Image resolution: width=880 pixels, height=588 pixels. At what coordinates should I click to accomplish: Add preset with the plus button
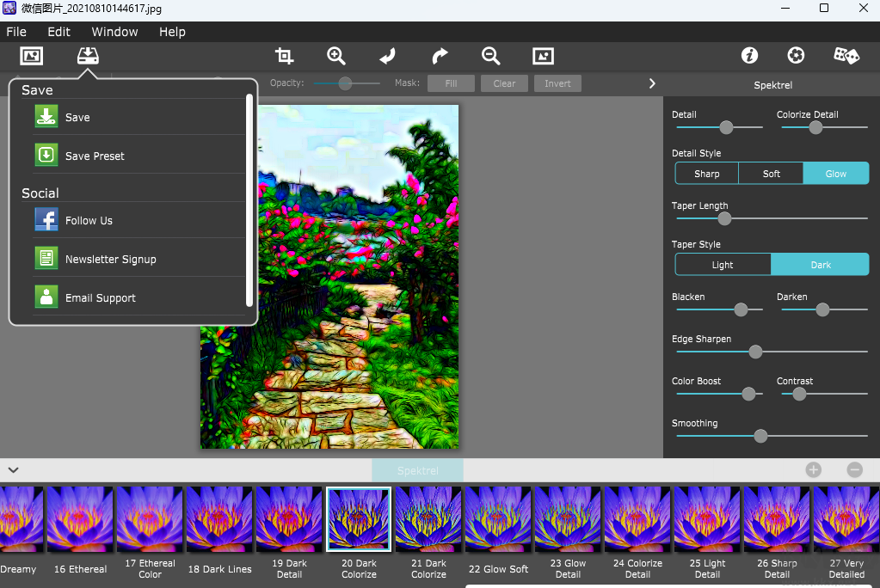pyautogui.click(x=813, y=470)
